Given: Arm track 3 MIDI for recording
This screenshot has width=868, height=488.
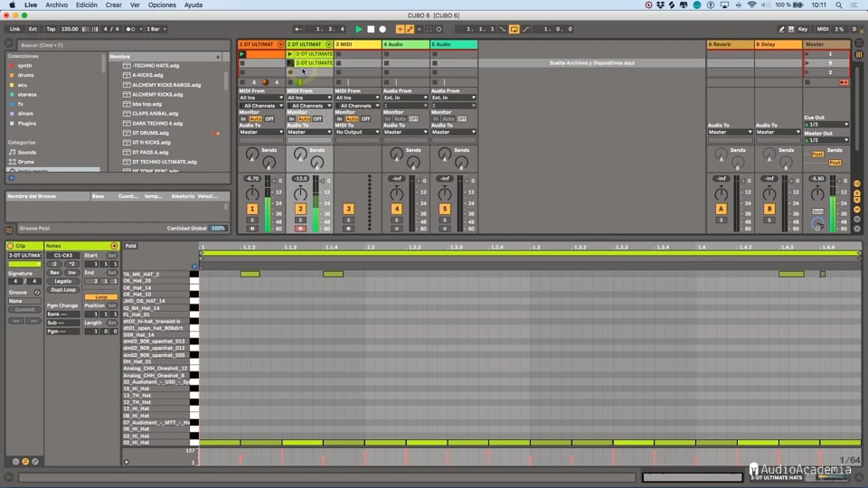Looking at the screenshot, I should pos(348,228).
